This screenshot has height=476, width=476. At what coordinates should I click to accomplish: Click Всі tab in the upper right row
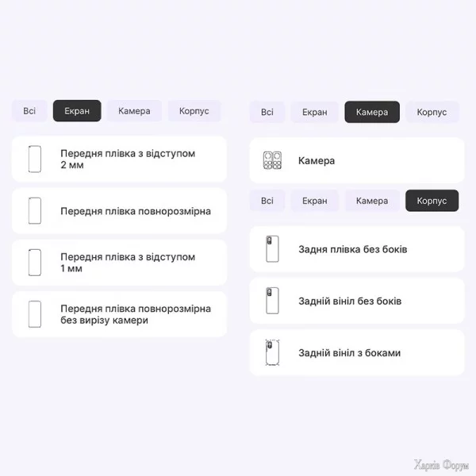tap(267, 112)
